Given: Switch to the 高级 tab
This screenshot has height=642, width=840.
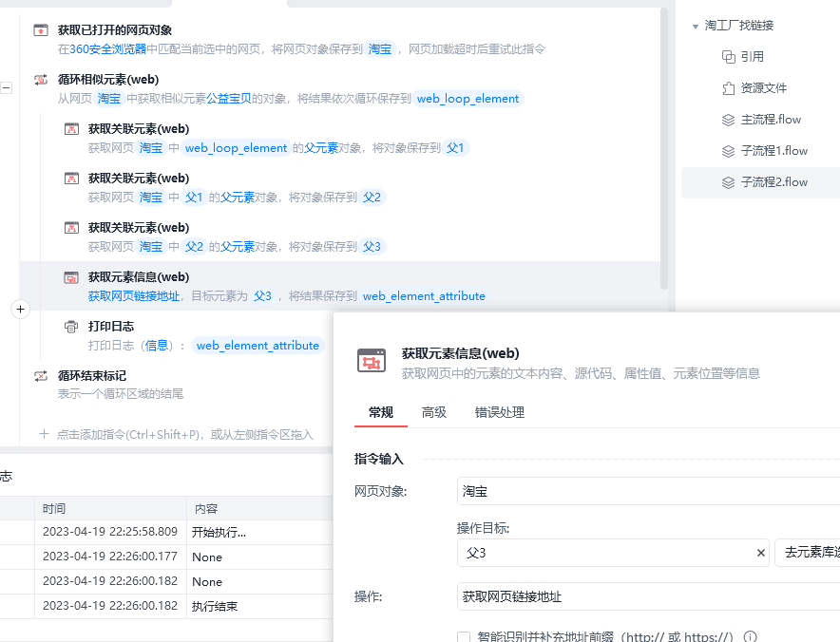Looking at the screenshot, I should [x=434, y=412].
